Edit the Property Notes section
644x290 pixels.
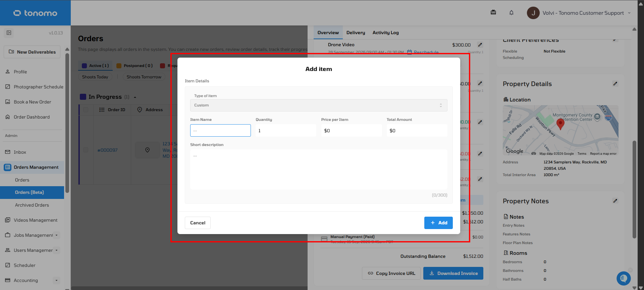[x=615, y=201]
